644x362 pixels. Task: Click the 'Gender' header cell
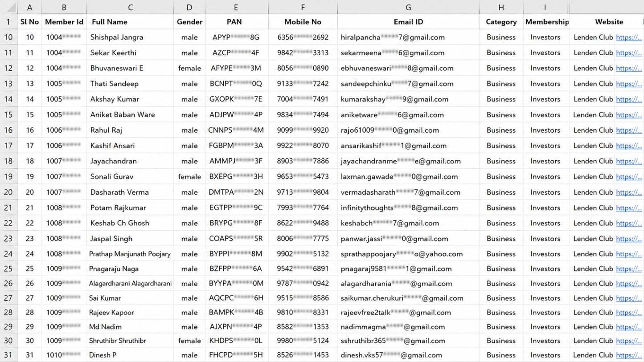(x=189, y=22)
